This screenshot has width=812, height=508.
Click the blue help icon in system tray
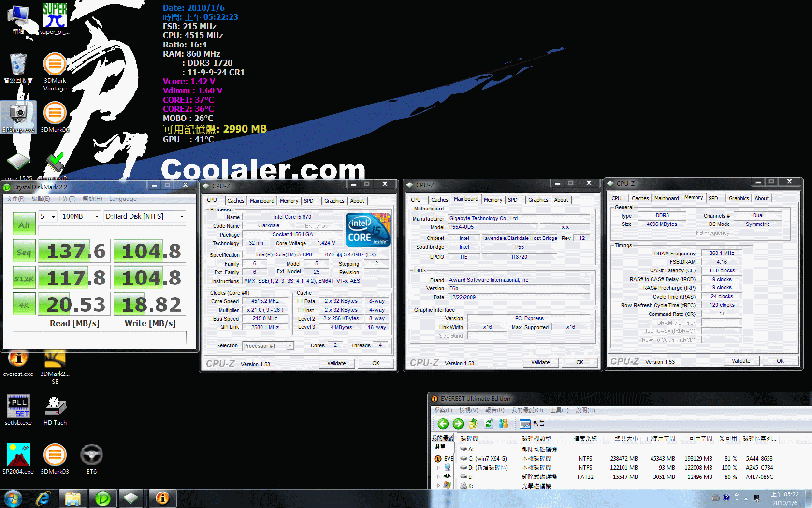(x=726, y=498)
